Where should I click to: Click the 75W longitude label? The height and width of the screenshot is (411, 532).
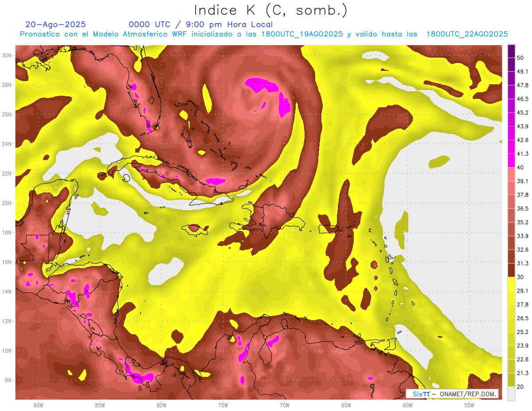pos(223,405)
